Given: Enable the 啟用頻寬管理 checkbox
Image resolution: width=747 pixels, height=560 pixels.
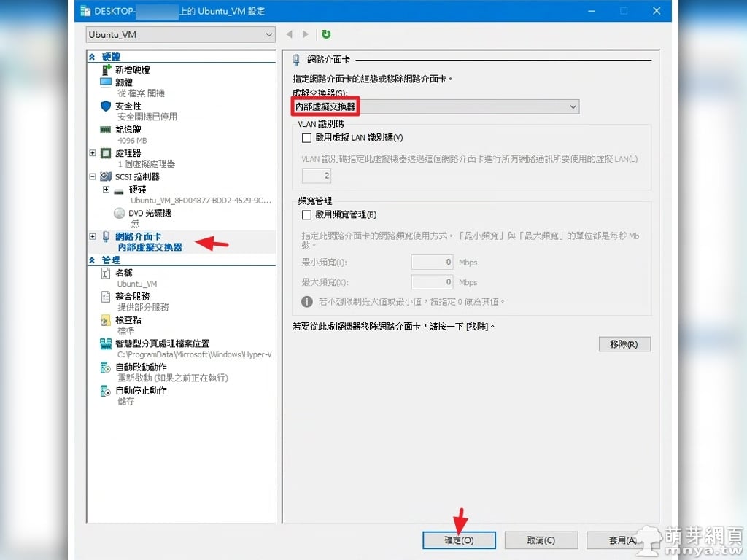Looking at the screenshot, I should [306, 215].
